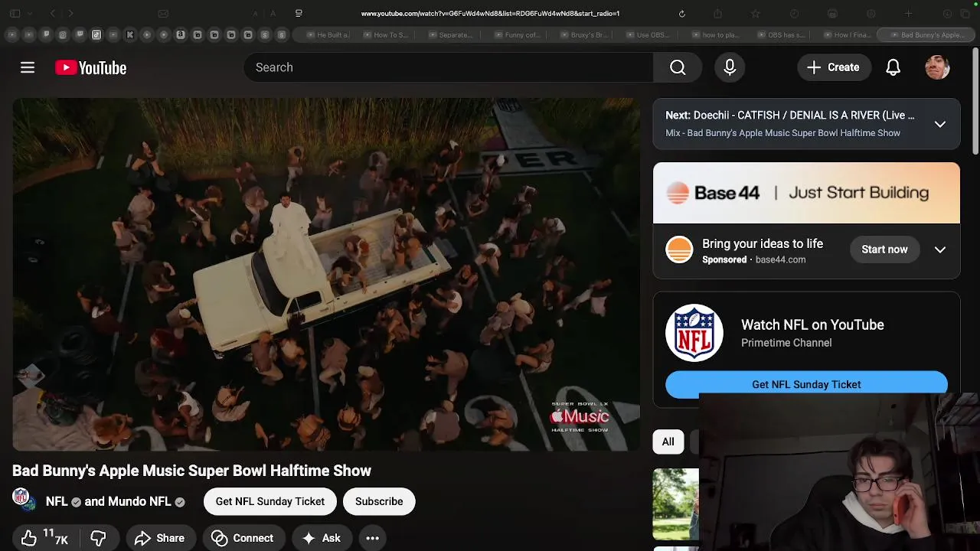Open a new tab with the plus icon
This screenshot has height=551, width=980.
coord(908,14)
